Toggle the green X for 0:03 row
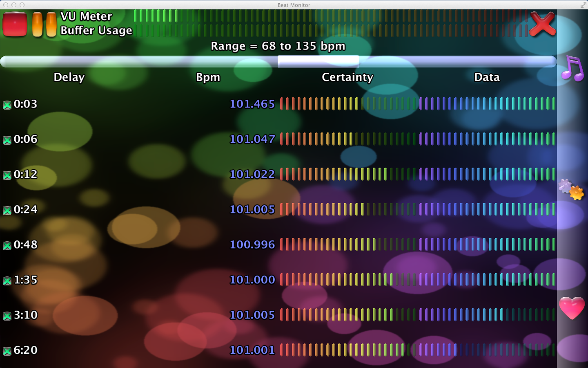This screenshot has height=368, width=588. (7, 105)
